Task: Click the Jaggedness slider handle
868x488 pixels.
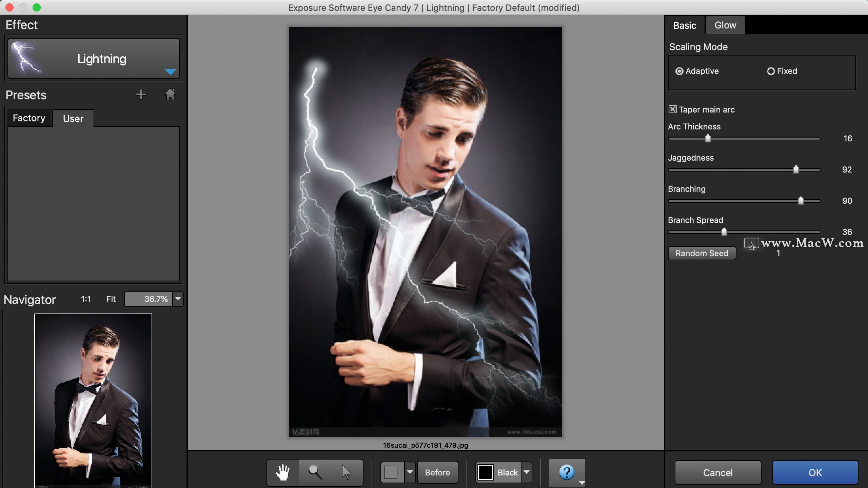Action: 796,169
